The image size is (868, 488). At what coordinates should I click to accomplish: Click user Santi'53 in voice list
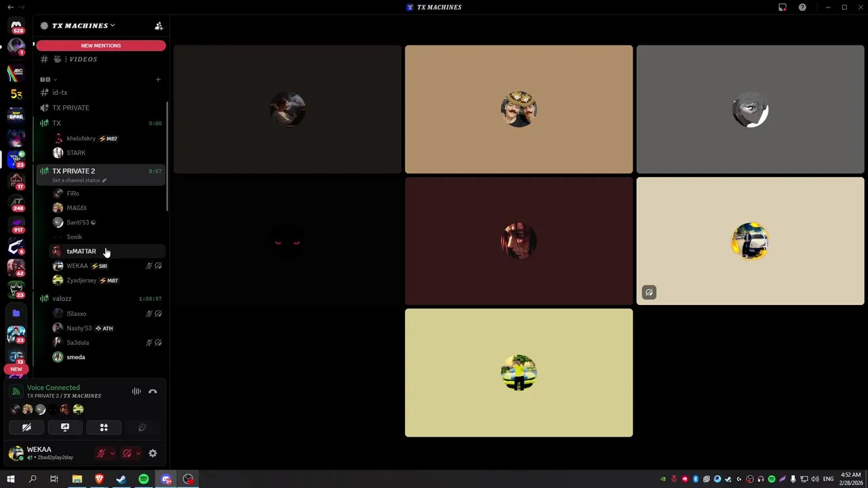click(x=107, y=222)
